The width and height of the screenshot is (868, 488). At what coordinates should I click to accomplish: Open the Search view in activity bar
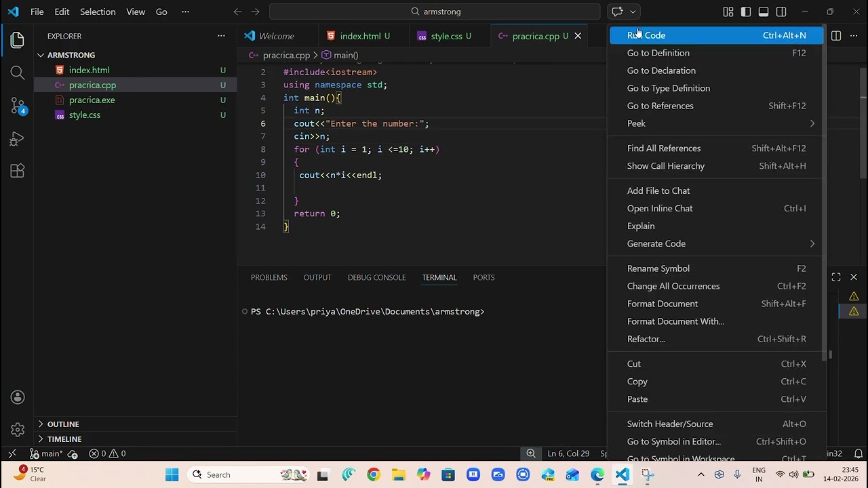click(18, 73)
